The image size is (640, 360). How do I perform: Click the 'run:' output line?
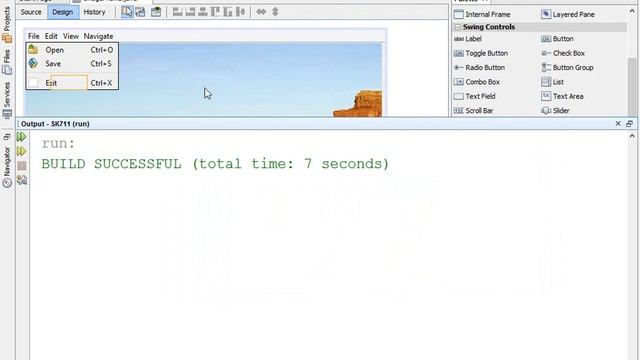[58, 144]
